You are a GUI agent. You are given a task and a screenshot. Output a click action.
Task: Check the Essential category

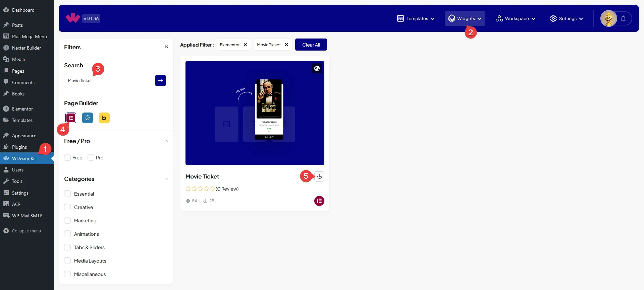pos(67,194)
